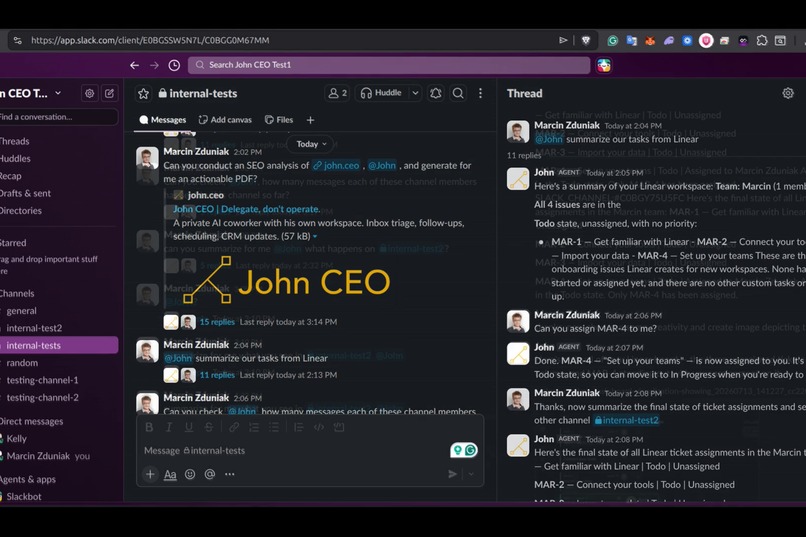Toggle formatting toolbar with Aa button
Image resolution: width=806 pixels, height=537 pixels.
click(170, 474)
